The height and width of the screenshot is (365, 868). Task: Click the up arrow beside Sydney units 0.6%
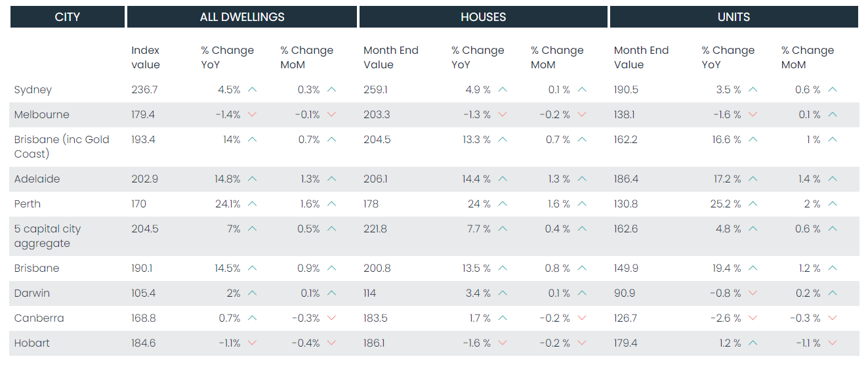[x=833, y=90]
